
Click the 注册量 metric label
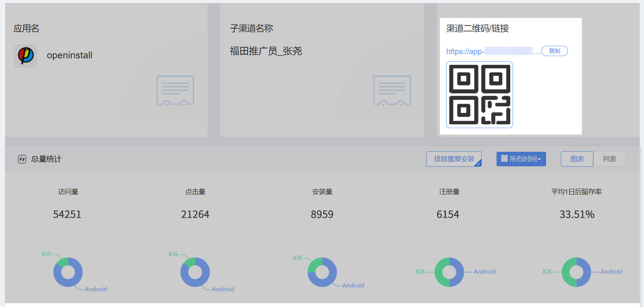[449, 192]
